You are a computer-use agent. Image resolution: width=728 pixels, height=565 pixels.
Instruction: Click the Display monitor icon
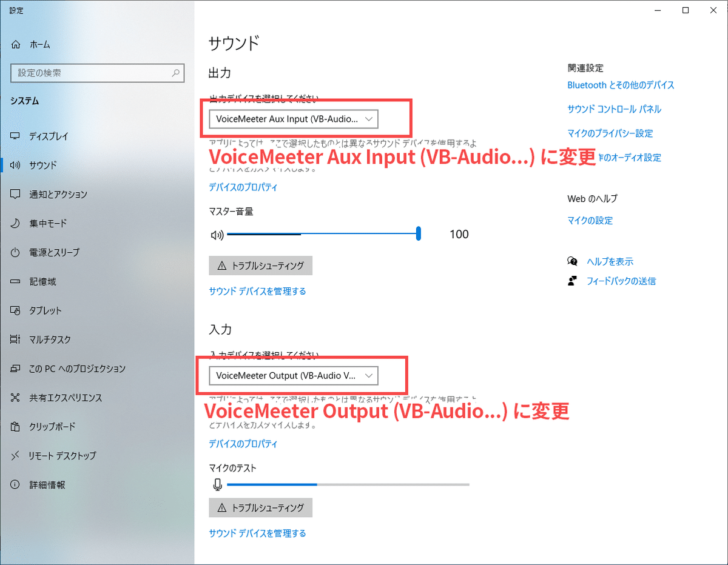(x=16, y=136)
